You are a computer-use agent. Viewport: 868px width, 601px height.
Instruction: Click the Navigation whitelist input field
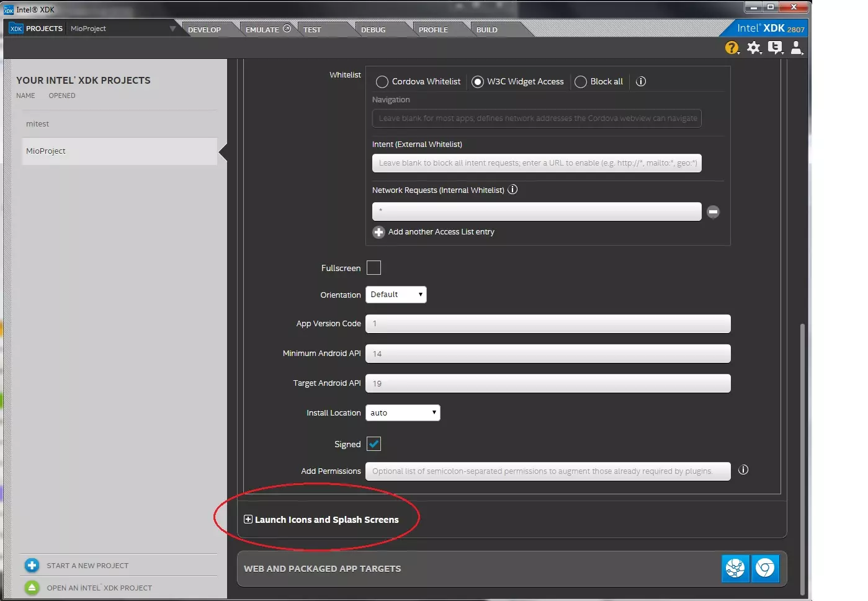(x=537, y=118)
